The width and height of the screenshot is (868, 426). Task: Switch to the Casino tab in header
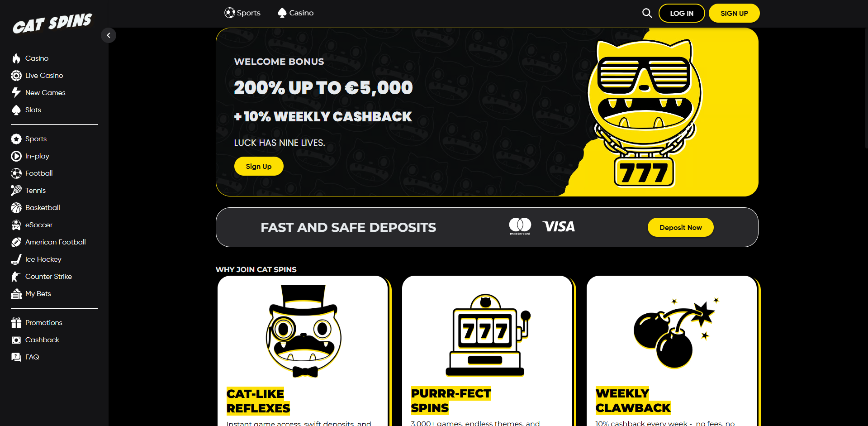[296, 13]
